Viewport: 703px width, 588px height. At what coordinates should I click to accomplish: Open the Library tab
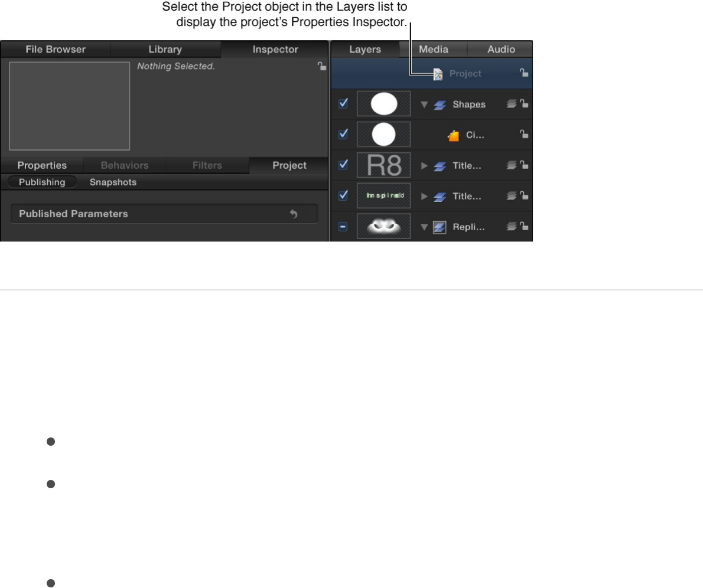(x=165, y=50)
